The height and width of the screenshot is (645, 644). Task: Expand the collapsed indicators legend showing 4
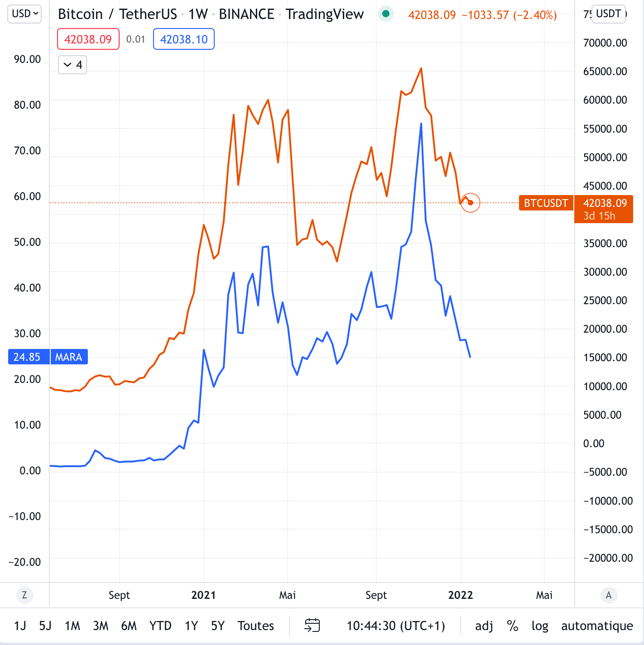[72, 65]
